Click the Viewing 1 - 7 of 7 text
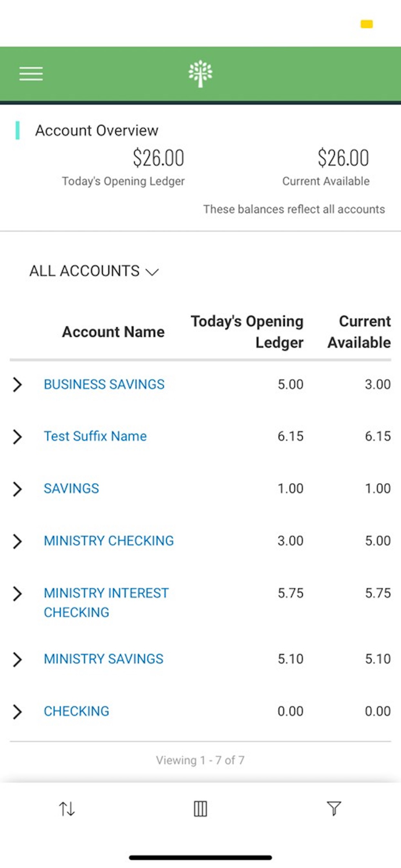 click(200, 760)
